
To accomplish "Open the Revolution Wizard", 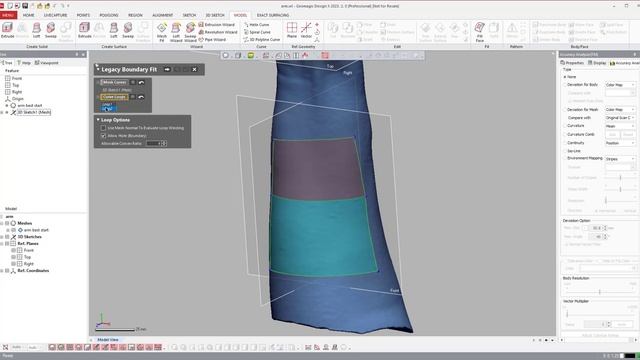I will [x=218, y=32].
